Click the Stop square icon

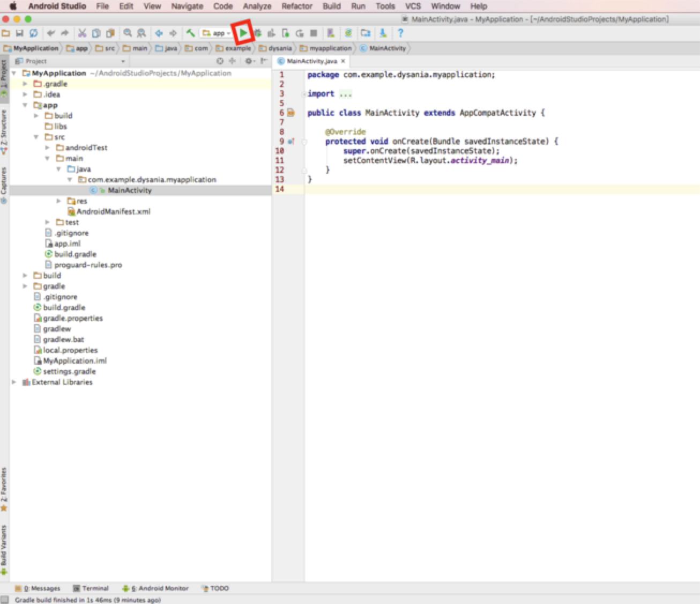click(314, 33)
